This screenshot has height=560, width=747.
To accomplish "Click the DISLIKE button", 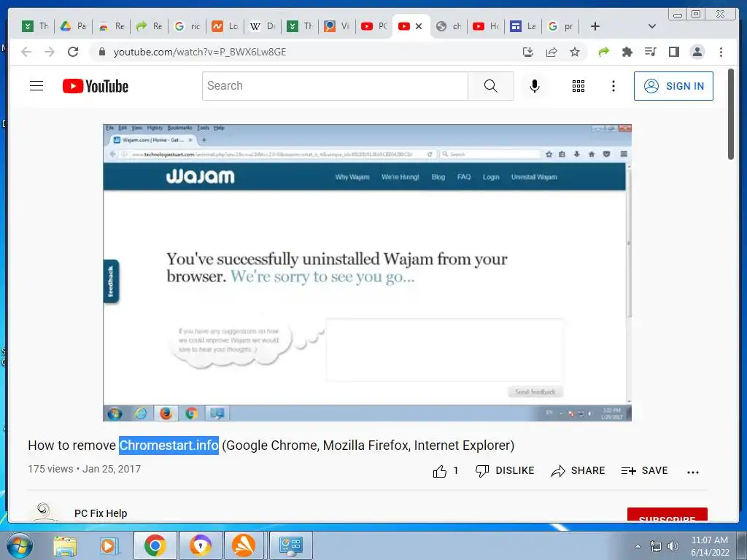I will tap(505, 471).
